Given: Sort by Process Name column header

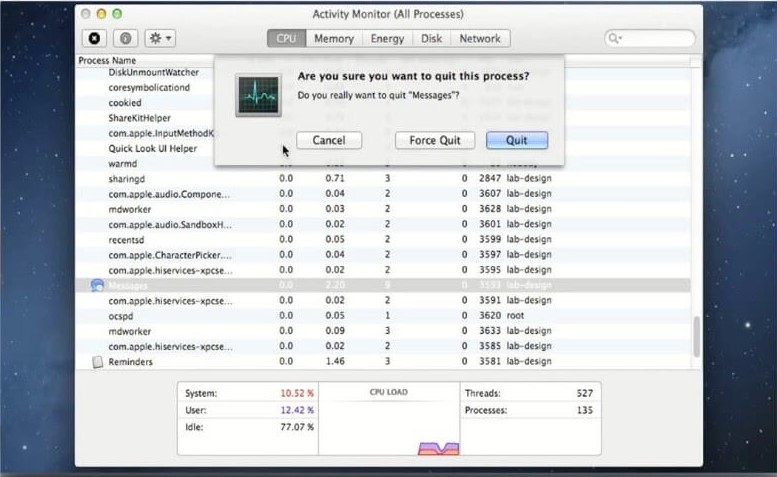Looking at the screenshot, I should (107, 60).
